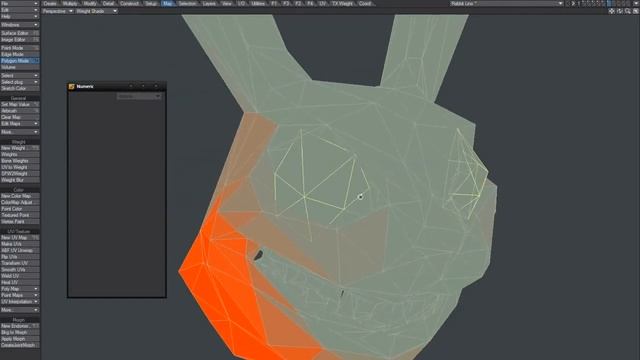This screenshot has height=360, width=640.
Task: Expand the Select dropdown
Action: coord(20,76)
